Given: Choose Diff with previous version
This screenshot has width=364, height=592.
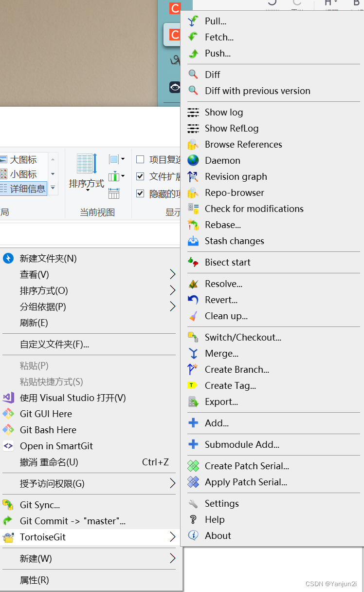Looking at the screenshot, I should [x=273, y=91].
